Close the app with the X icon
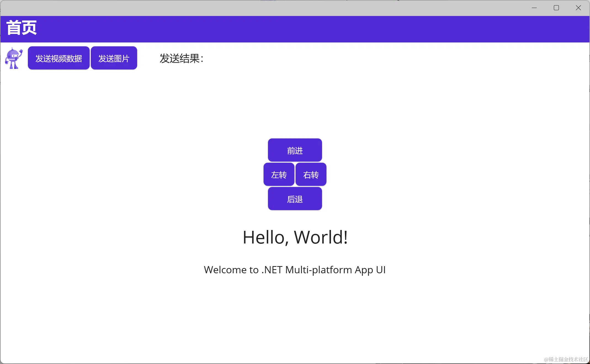 pyautogui.click(x=578, y=8)
